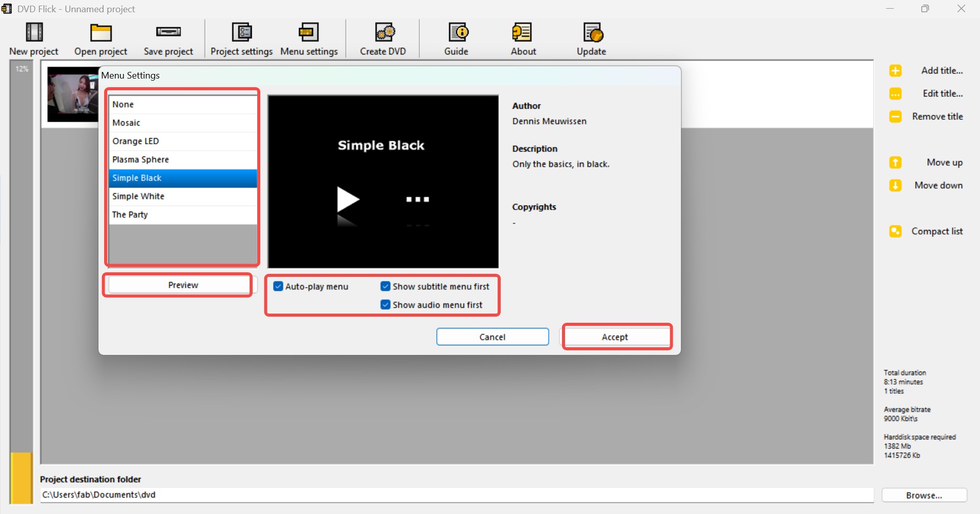This screenshot has height=514, width=980.
Task: Check for Updates
Action: click(x=591, y=38)
